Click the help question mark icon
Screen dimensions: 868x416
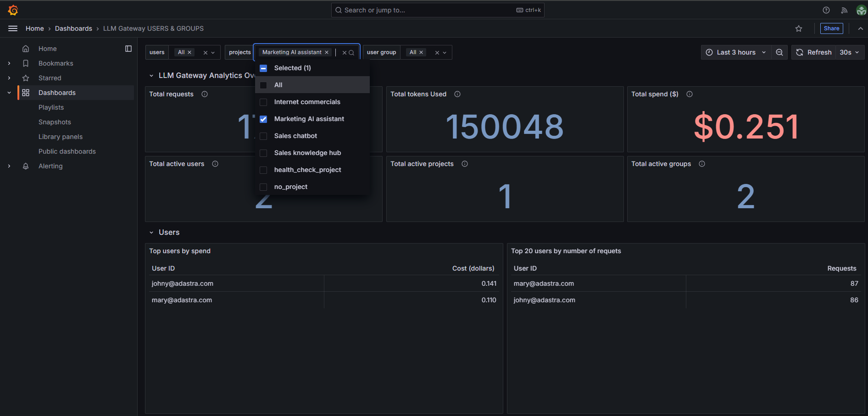coord(826,10)
